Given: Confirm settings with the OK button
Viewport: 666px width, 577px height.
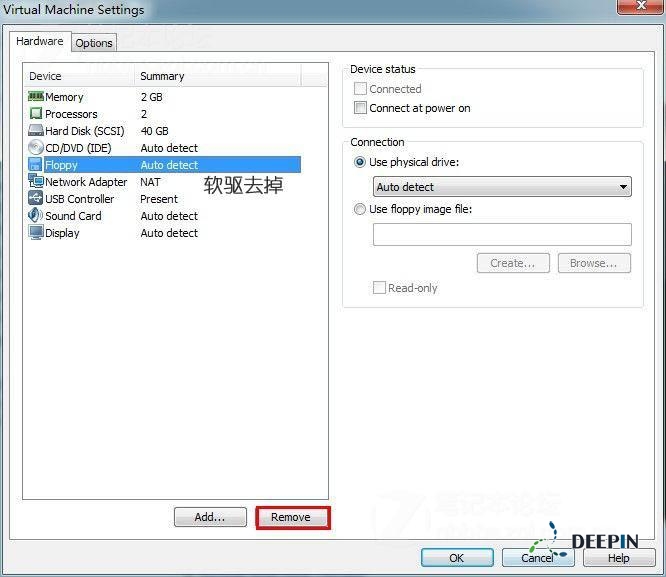Looking at the screenshot, I should pos(457,558).
